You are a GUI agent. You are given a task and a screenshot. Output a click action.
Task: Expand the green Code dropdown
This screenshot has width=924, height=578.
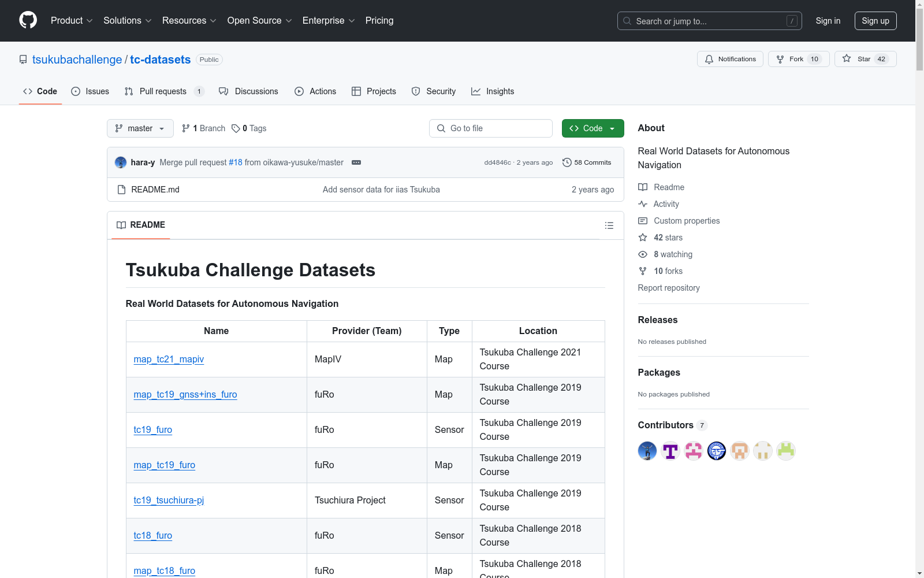point(593,128)
